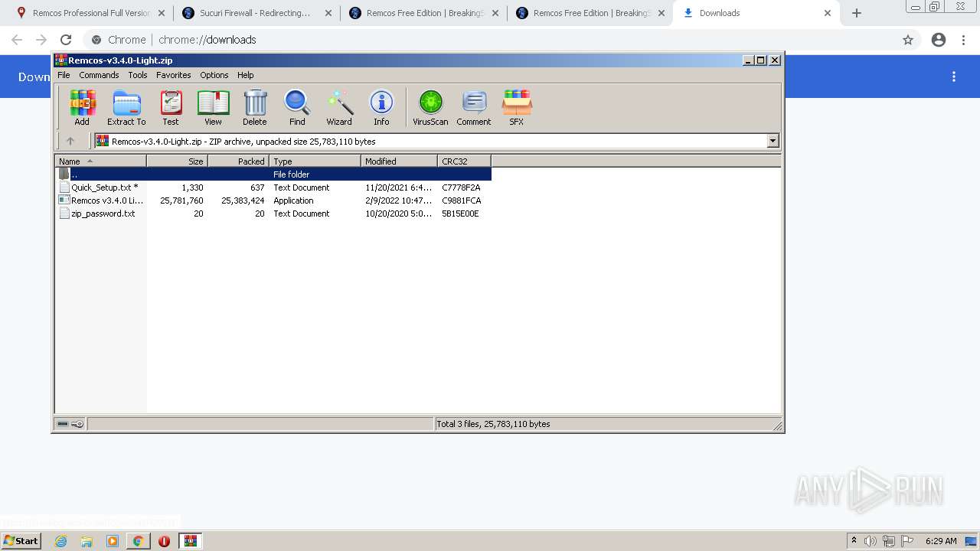Open the Chrome profile avatar
Screen dimensions: 980x551
[x=939, y=40]
